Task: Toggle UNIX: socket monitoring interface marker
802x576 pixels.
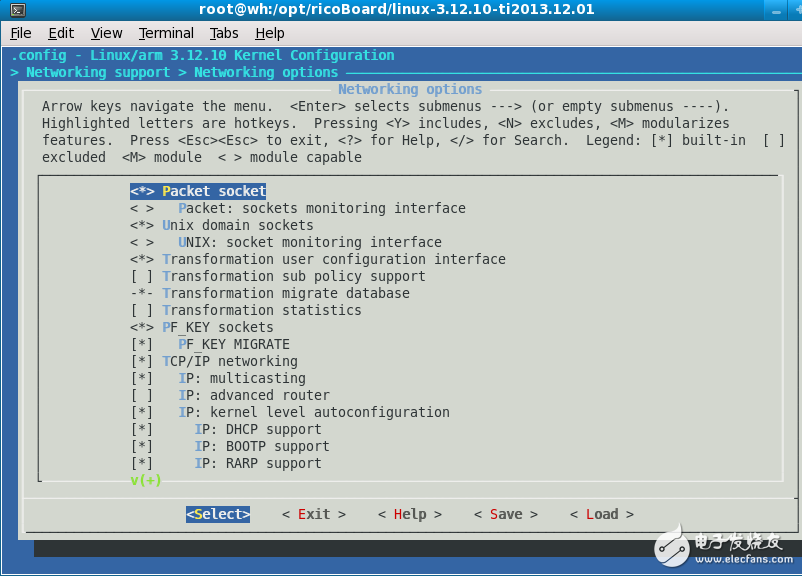Action: pyautogui.click(x=142, y=242)
